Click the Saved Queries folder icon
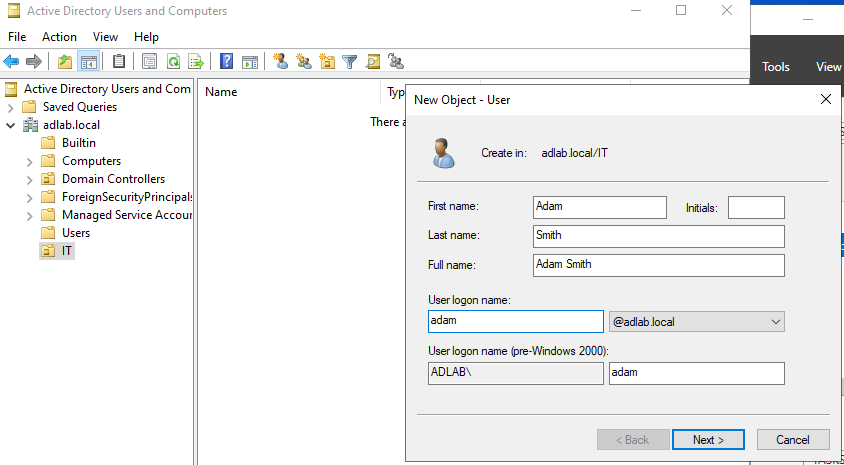This screenshot has height=465, width=844. pos(29,107)
